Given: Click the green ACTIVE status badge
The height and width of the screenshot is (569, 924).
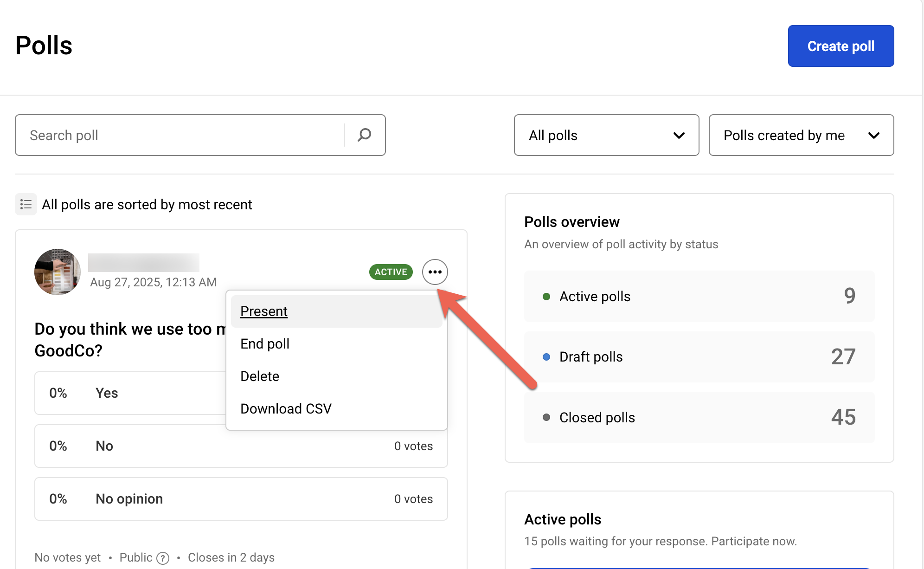Looking at the screenshot, I should (391, 272).
